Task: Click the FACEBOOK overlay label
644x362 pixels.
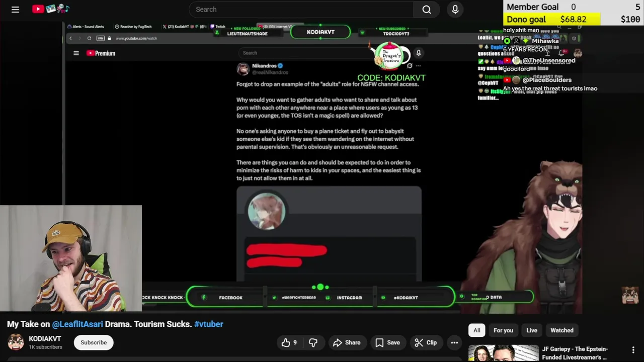Action: 230,298
